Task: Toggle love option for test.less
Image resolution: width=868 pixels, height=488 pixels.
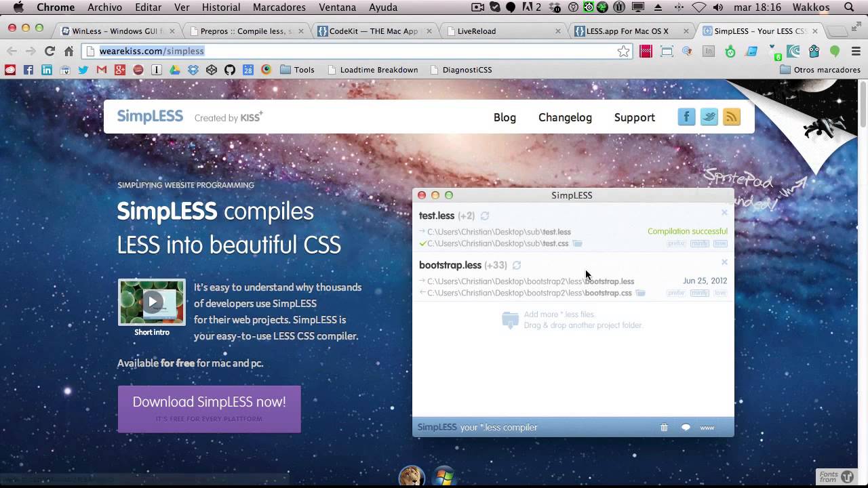Action: click(x=720, y=243)
